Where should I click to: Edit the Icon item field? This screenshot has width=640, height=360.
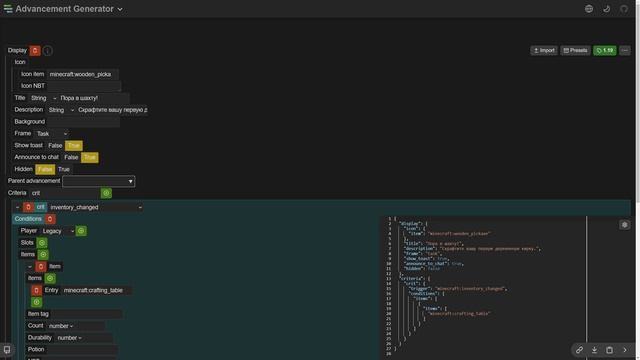click(x=83, y=74)
